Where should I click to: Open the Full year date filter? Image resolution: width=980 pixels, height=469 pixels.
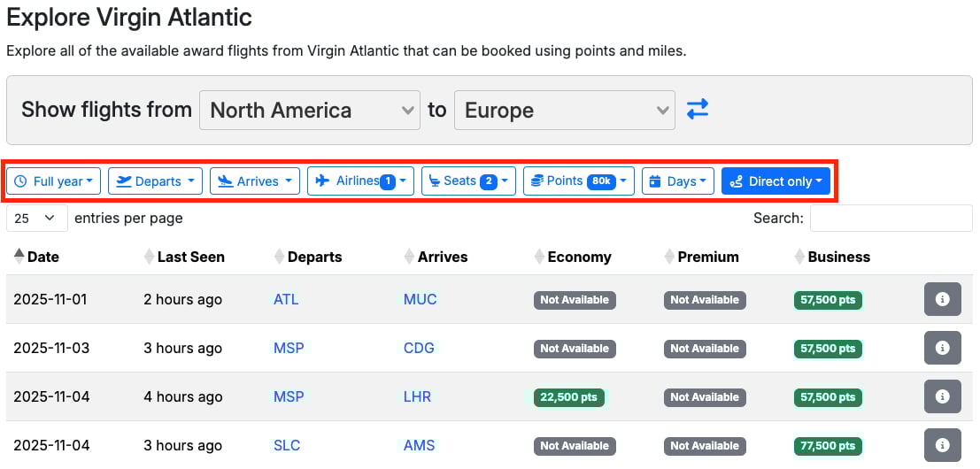[54, 181]
